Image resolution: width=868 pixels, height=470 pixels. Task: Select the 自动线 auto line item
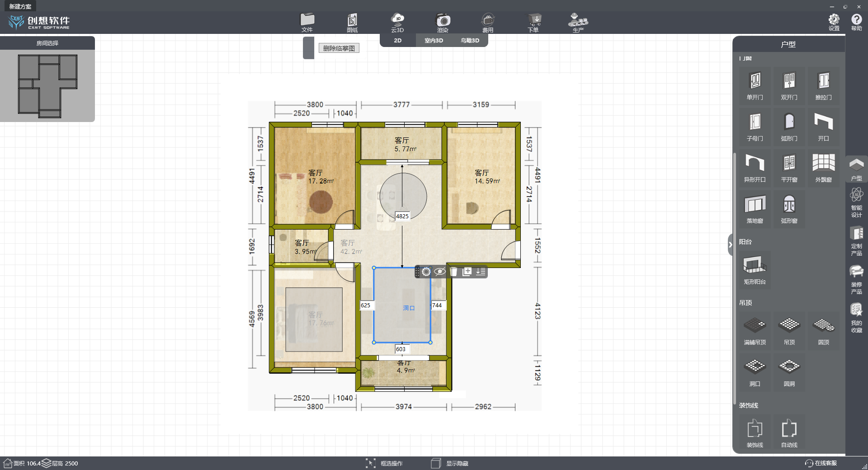[789, 433]
